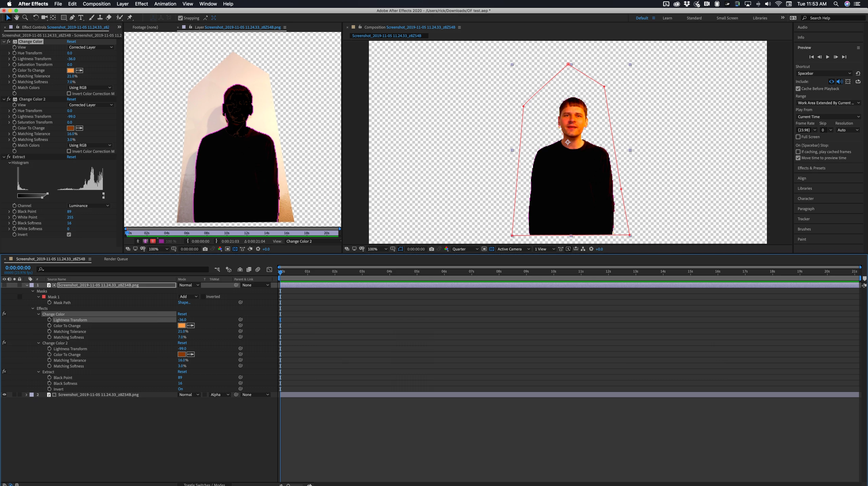This screenshot has height=486, width=868.
Task: Open the Mask 1 Add mode dropdown
Action: pos(188,297)
